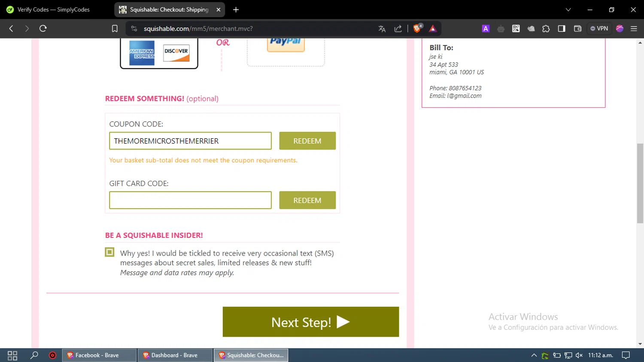Image resolution: width=644 pixels, height=362 pixels.
Task: Open the Brave hamburger main menu
Action: (634, 29)
